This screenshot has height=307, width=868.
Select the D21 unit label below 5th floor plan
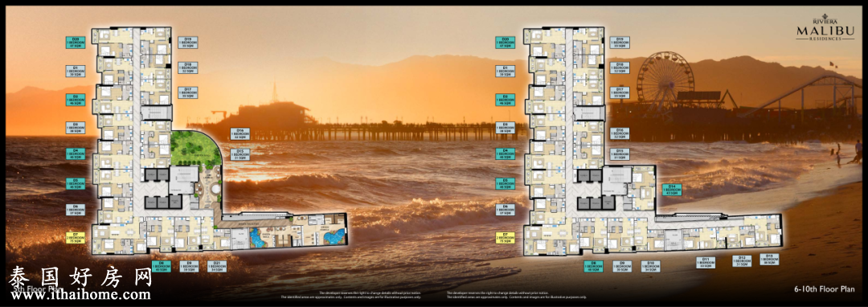pyautogui.click(x=217, y=267)
